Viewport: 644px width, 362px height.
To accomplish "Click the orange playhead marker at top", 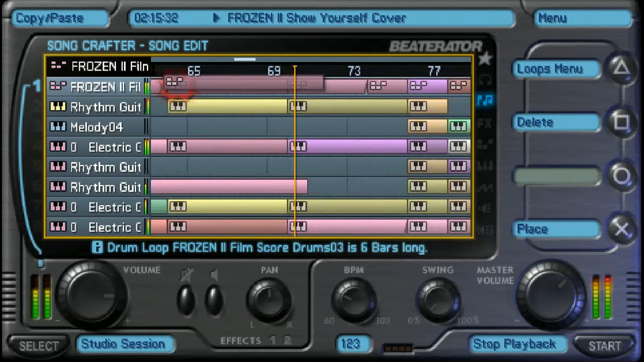I will point(295,68).
